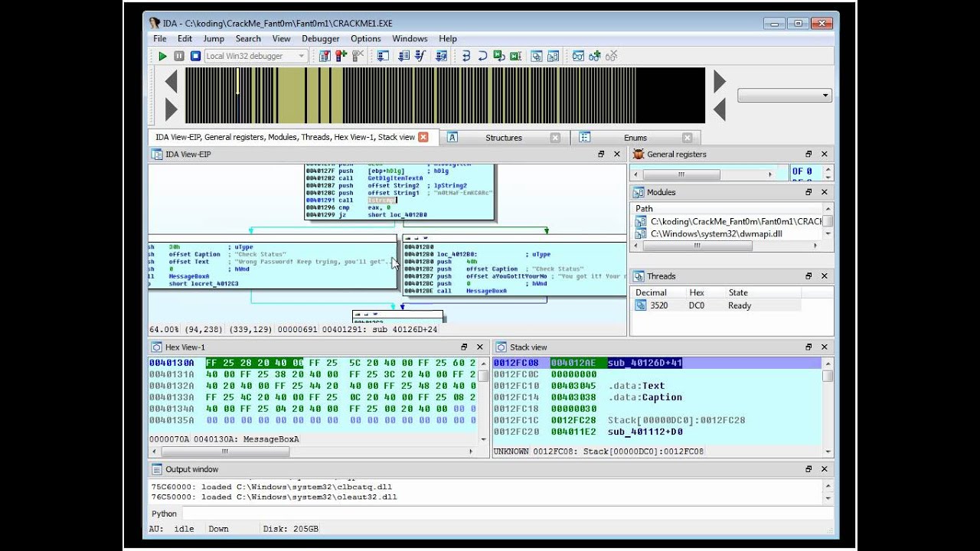The width and height of the screenshot is (980, 551).
Task: Navigate back with upper left navigator arrow
Action: 171,81
